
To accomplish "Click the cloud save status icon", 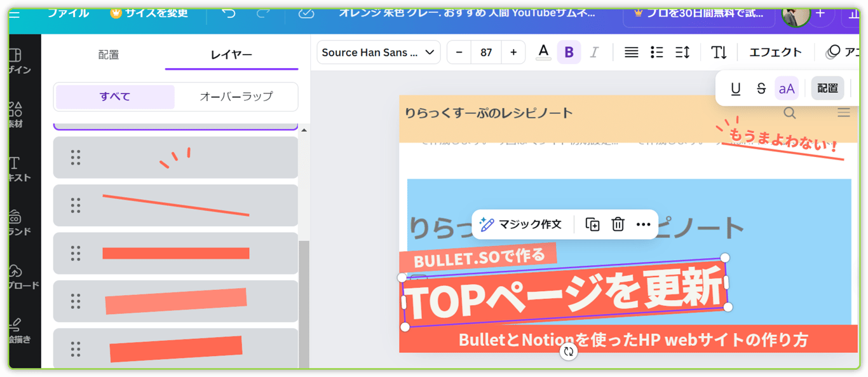I will [x=306, y=14].
